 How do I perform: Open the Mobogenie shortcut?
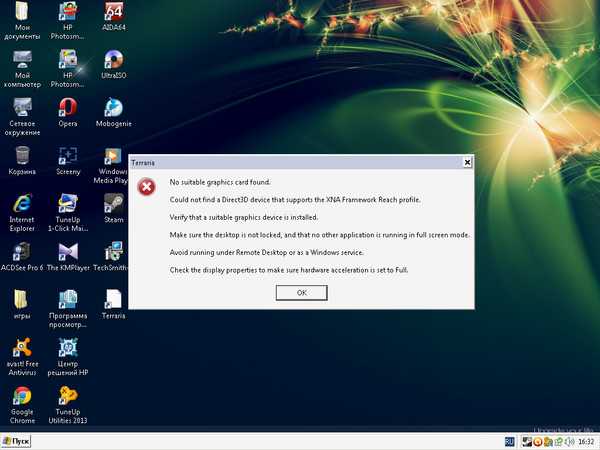tap(114, 112)
